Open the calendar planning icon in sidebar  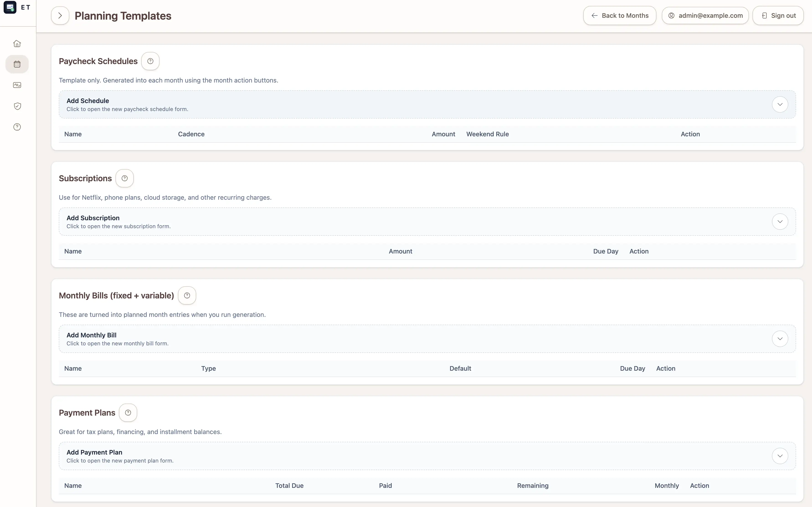click(x=17, y=64)
